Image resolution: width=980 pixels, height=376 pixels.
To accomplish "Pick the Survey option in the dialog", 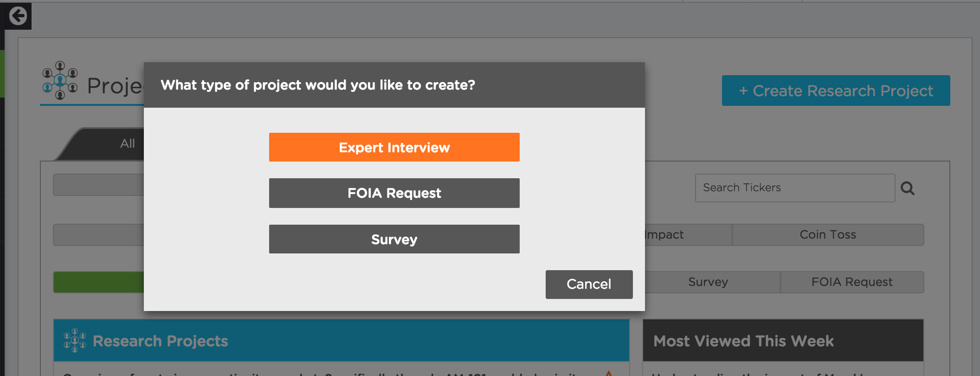I will (x=394, y=239).
